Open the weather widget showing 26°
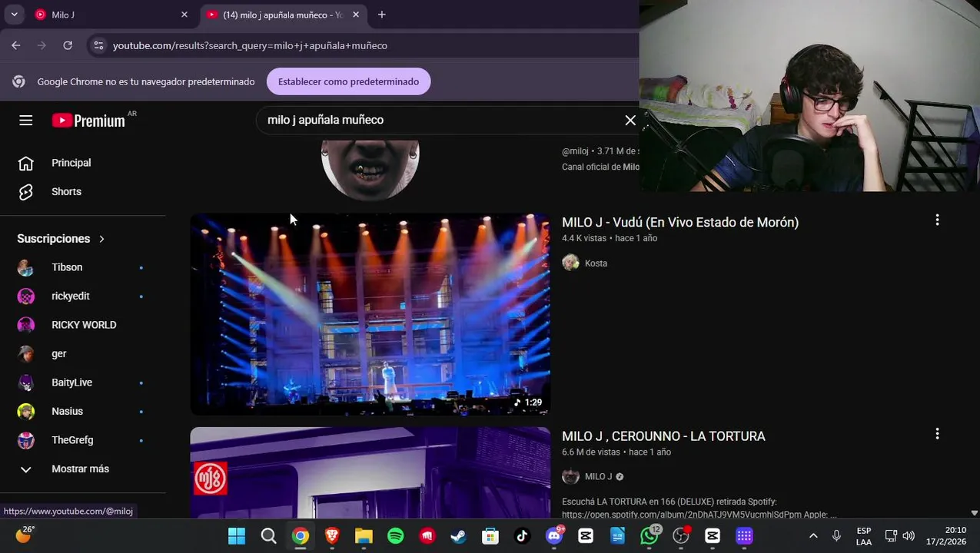The height and width of the screenshot is (553, 980). 25,535
